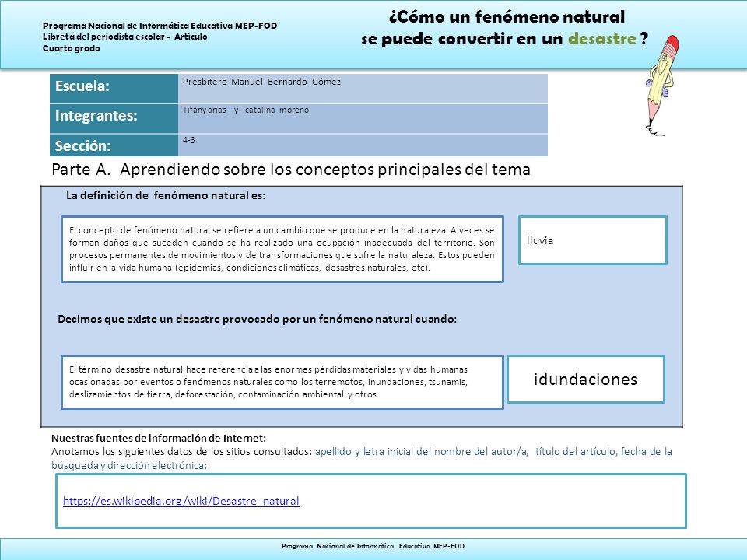Screen dimensions: 747x560
Task: Select the Sección field showing 4-3
Action: [x=363, y=145]
